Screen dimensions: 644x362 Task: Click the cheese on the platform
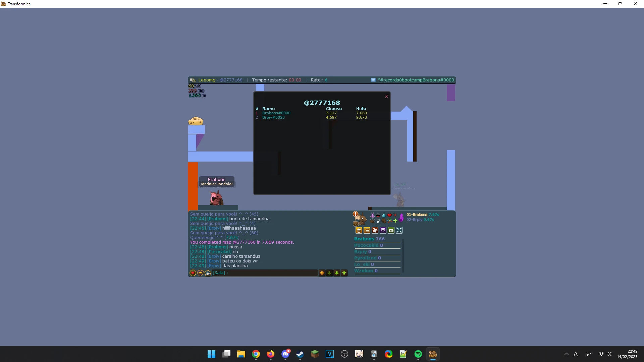196,121
